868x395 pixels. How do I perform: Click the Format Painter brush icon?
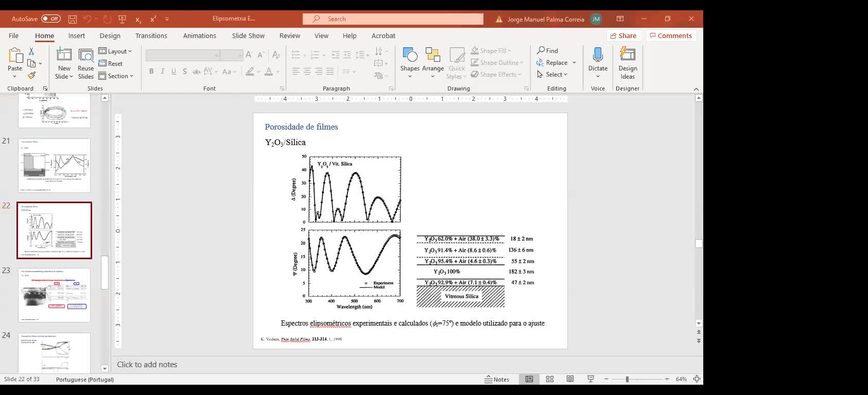point(31,76)
